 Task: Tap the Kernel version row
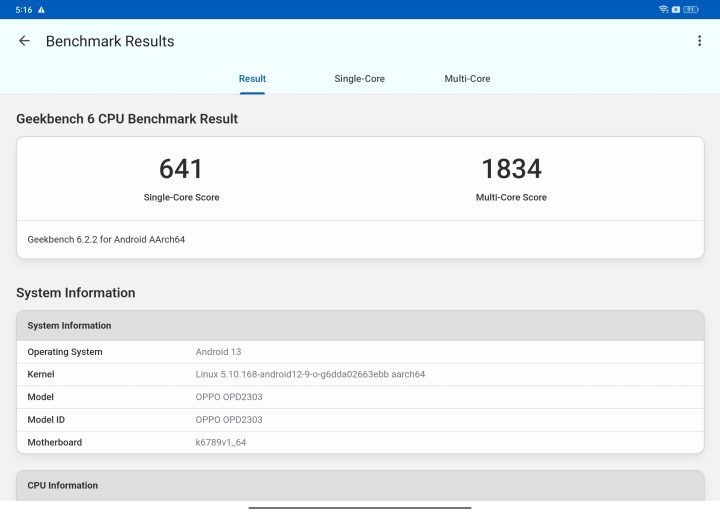coord(360,374)
